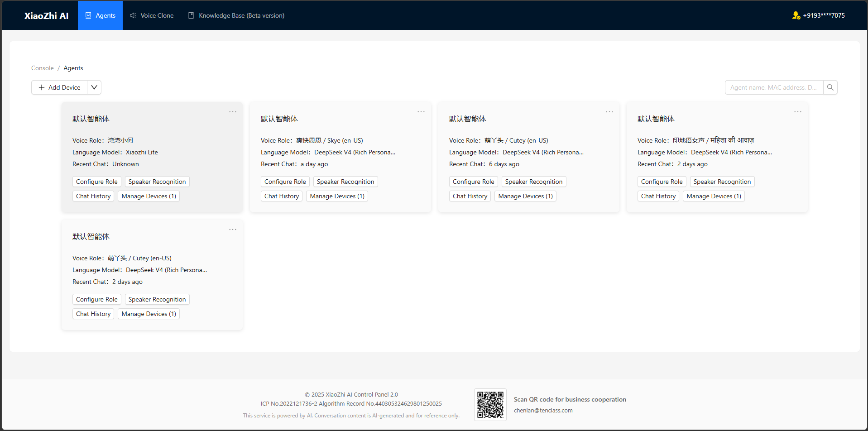This screenshot has width=868, height=431.
Task: Click Language Model Xiaozhi Lite text
Action: [115, 152]
